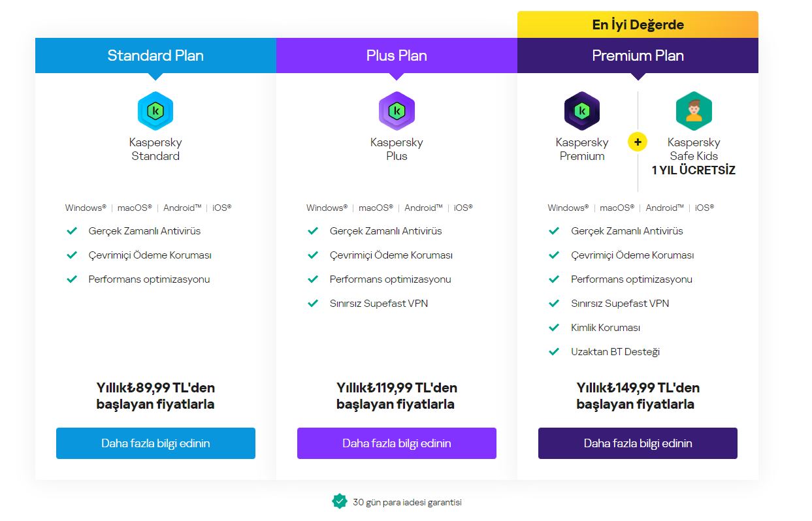Image resolution: width=812 pixels, height=521 pixels.
Task: Select the Standard Plan header tab
Action: [x=155, y=55]
